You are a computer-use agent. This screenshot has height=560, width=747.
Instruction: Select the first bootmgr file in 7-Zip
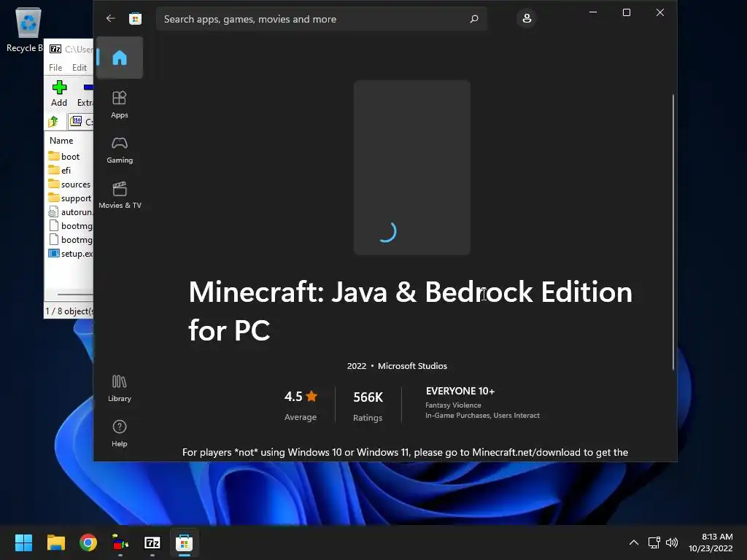(70, 226)
